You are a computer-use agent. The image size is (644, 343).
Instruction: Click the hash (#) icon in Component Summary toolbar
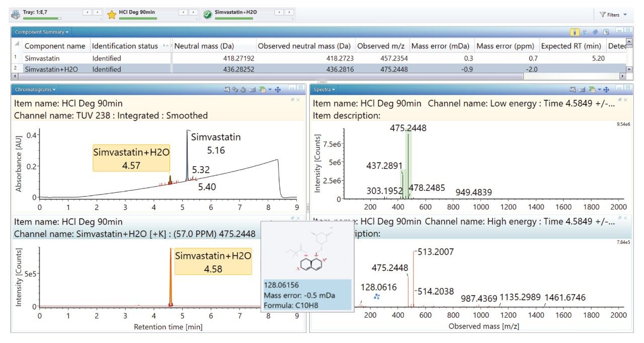(x=595, y=32)
